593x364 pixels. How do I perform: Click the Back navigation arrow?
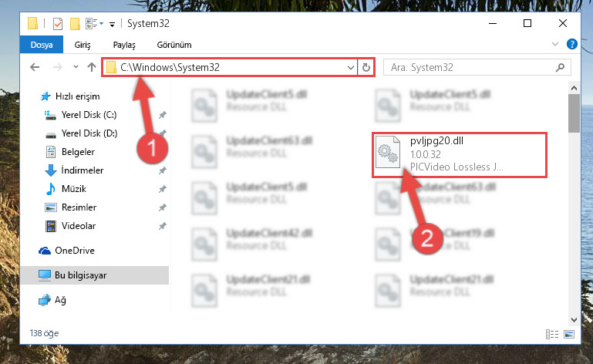[35, 67]
